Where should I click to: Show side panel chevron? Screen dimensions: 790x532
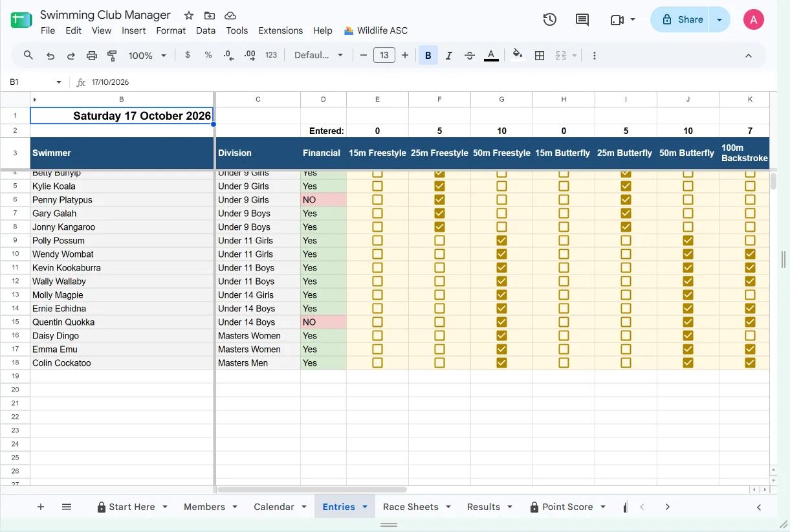(759, 507)
